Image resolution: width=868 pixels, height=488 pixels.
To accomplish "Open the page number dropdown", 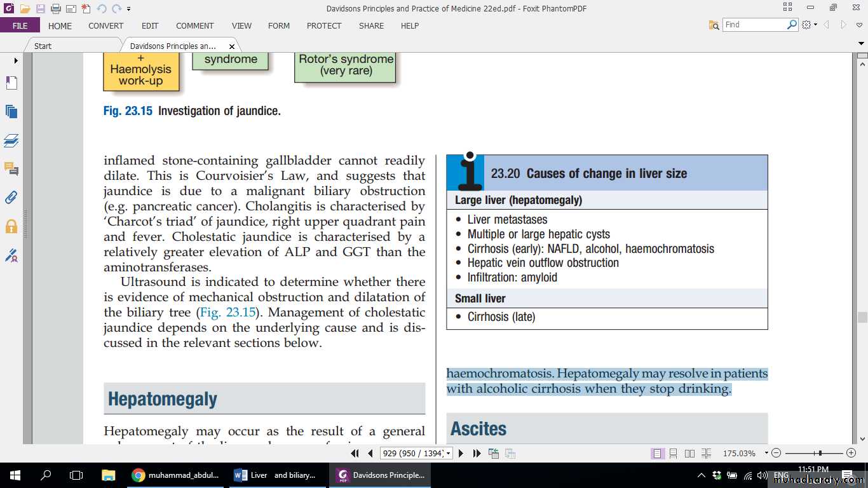I will click(449, 454).
